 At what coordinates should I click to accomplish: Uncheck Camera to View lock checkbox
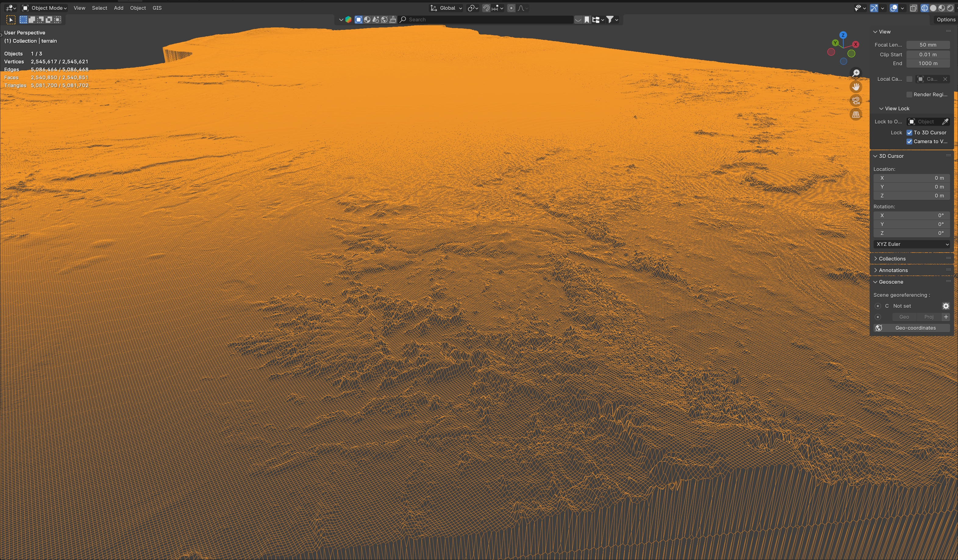(x=909, y=141)
